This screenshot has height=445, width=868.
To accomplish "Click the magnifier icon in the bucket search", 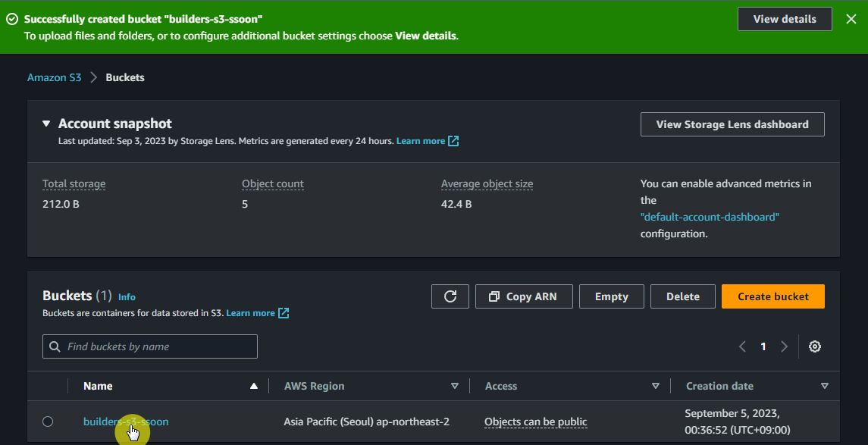I will 55,346.
